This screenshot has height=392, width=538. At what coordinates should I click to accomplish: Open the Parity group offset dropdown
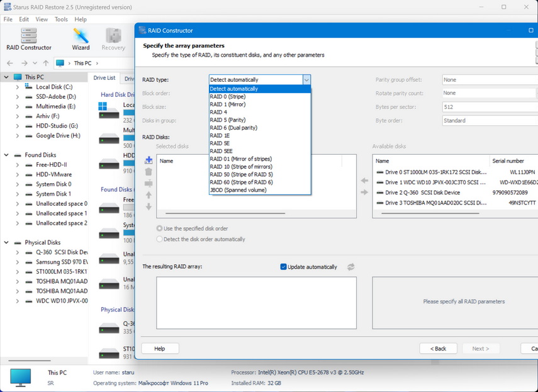(x=490, y=79)
